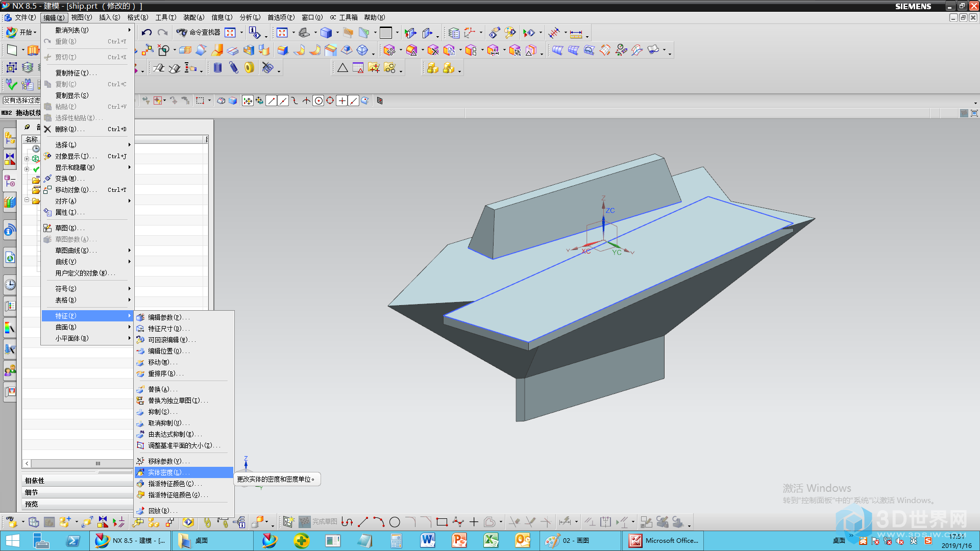Open the Internet Explorer sidebar tab
Screen dimensions: 980x551
click(x=10, y=258)
